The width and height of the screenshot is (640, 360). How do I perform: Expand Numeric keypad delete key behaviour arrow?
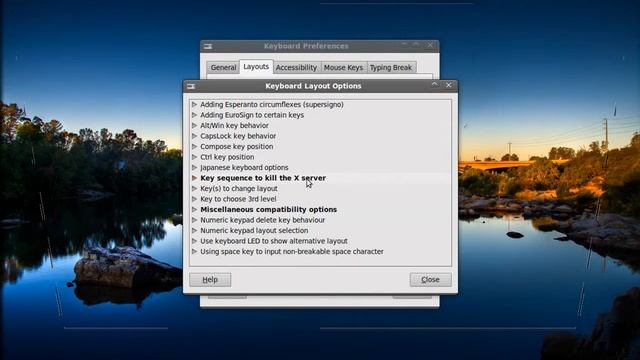[x=194, y=220]
